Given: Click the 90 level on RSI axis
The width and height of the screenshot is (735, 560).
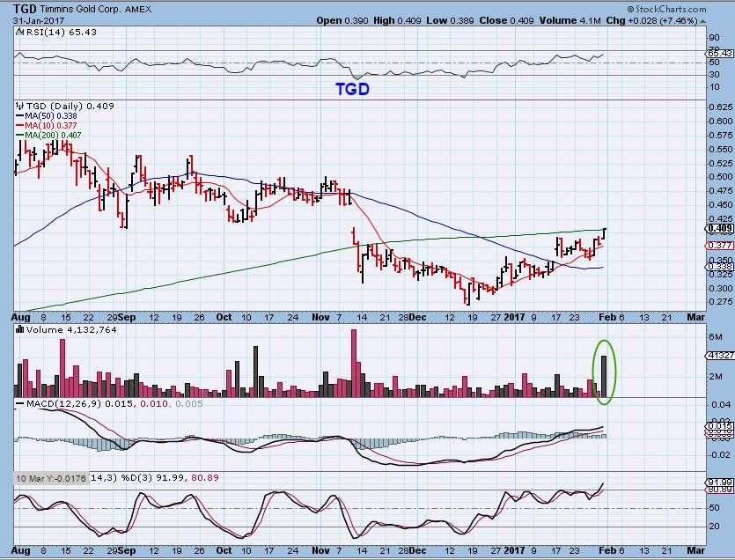Looking at the screenshot, I should (x=715, y=38).
